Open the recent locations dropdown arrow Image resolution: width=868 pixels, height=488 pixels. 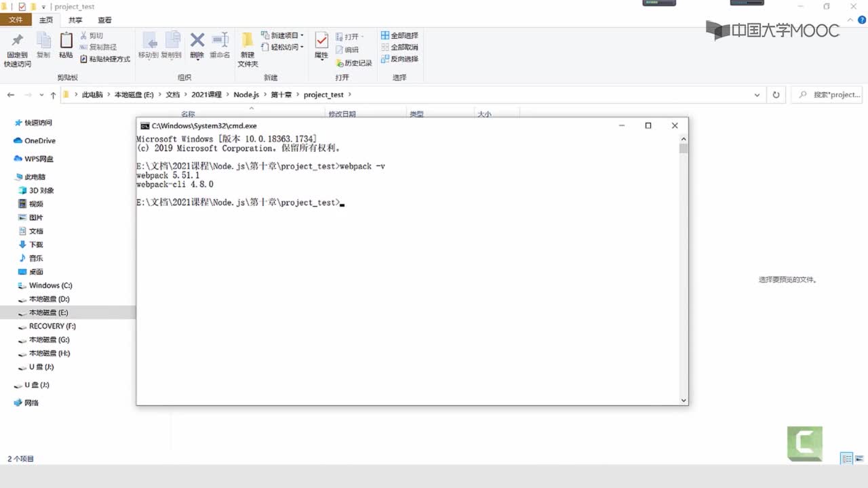coord(42,96)
